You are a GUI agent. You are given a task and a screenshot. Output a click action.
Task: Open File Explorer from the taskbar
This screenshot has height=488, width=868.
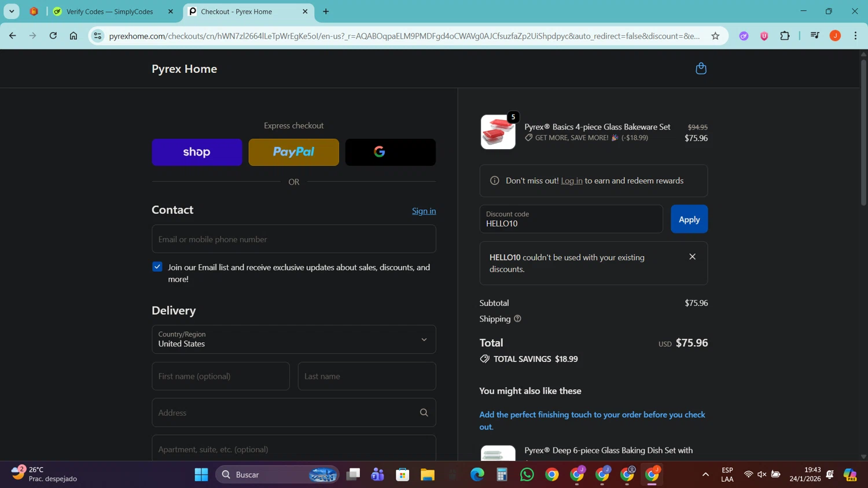point(428,475)
